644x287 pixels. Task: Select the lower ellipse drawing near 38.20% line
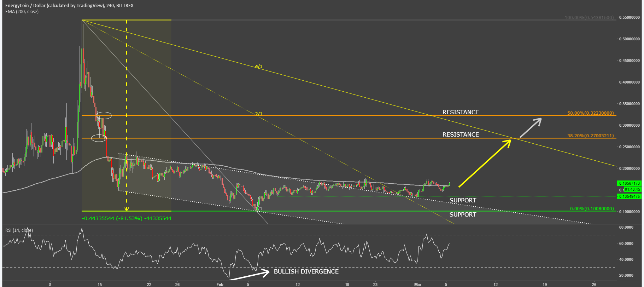[x=99, y=138]
